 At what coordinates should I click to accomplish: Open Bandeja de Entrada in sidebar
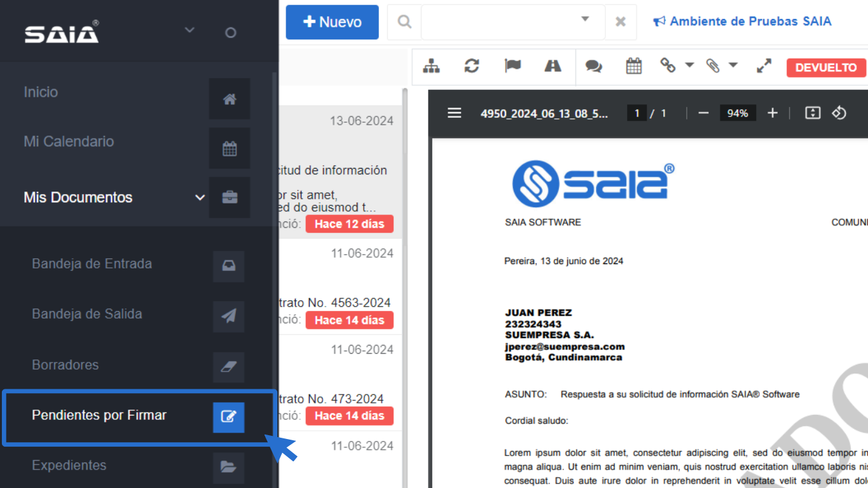92,264
